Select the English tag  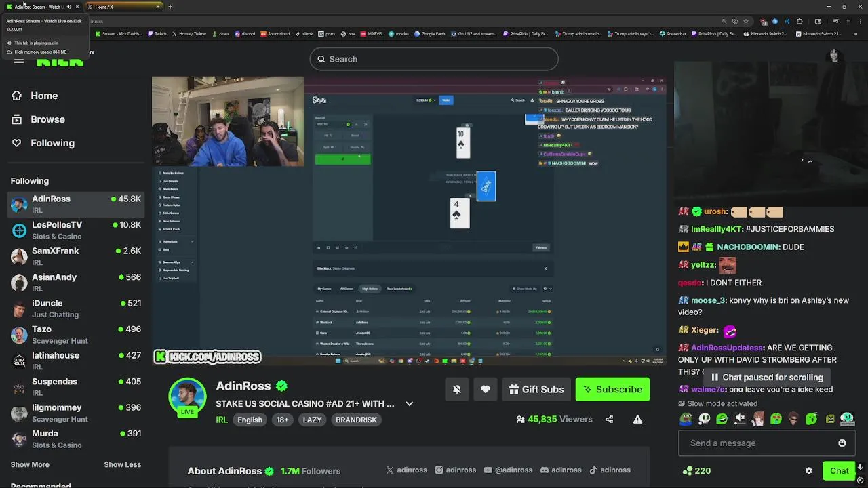click(250, 420)
